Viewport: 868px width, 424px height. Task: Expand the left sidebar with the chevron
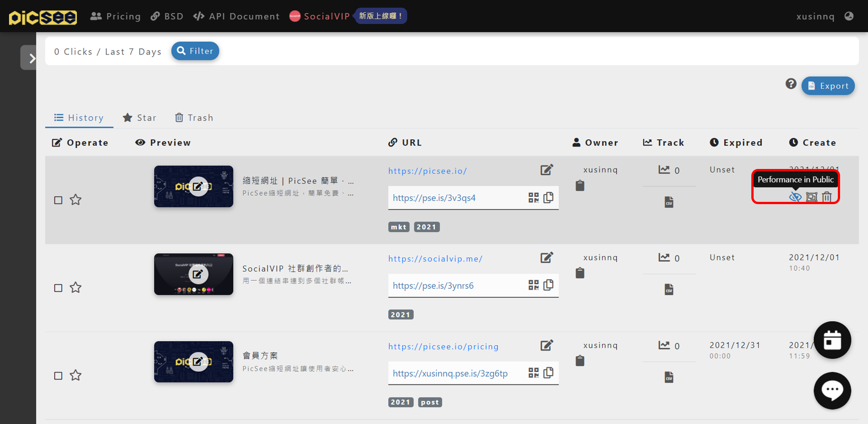[x=28, y=58]
